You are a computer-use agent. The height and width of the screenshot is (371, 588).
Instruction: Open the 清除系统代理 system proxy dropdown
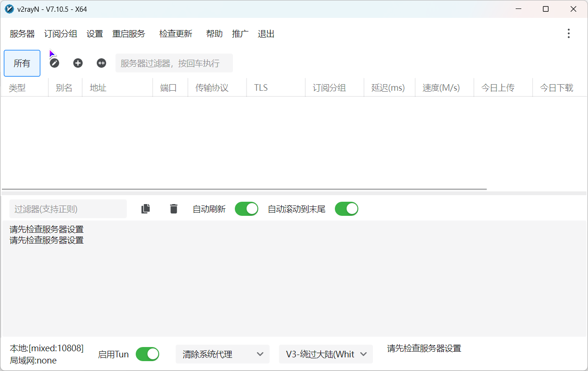coord(222,354)
